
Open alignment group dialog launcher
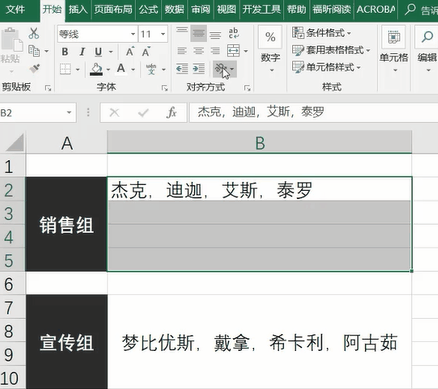247,88
